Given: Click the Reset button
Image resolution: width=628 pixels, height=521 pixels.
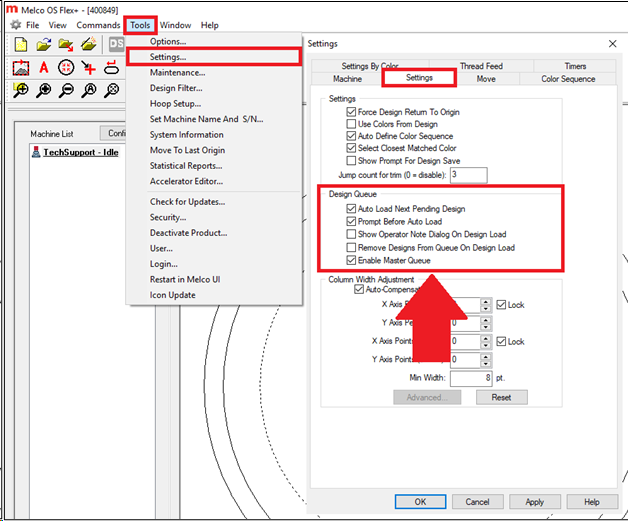Looking at the screenshot, I should point(501,397).
